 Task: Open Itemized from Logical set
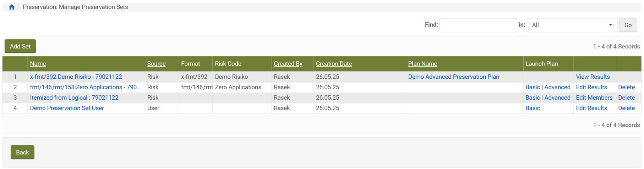[74, 97]
